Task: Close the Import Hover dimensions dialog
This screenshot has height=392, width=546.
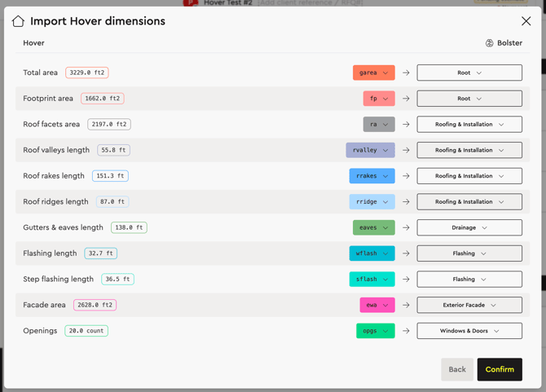Action: 526,21
